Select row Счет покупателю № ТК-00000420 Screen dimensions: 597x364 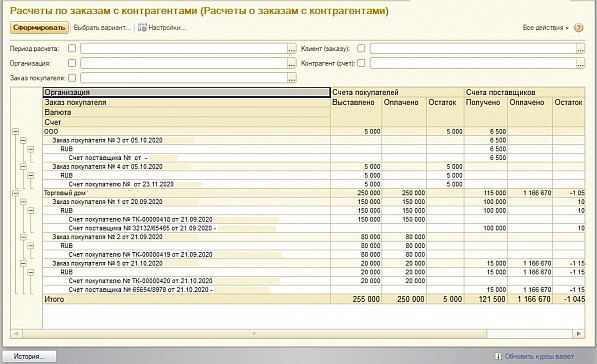point(187,281)
